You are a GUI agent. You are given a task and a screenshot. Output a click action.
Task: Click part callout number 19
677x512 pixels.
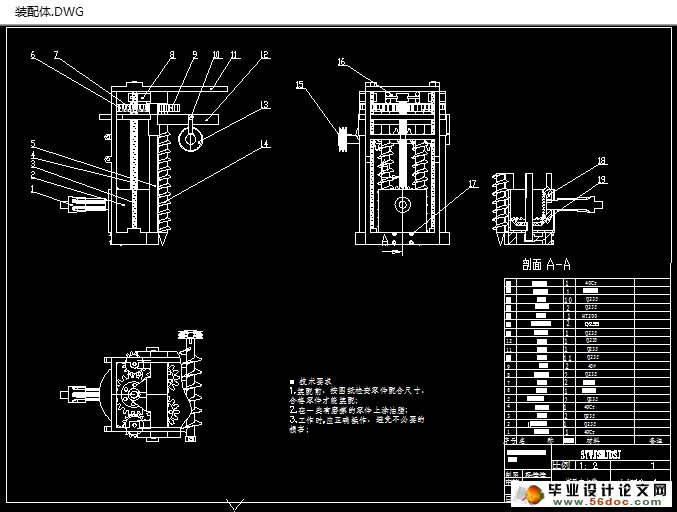pyautogui.click(x=602, y=179)
